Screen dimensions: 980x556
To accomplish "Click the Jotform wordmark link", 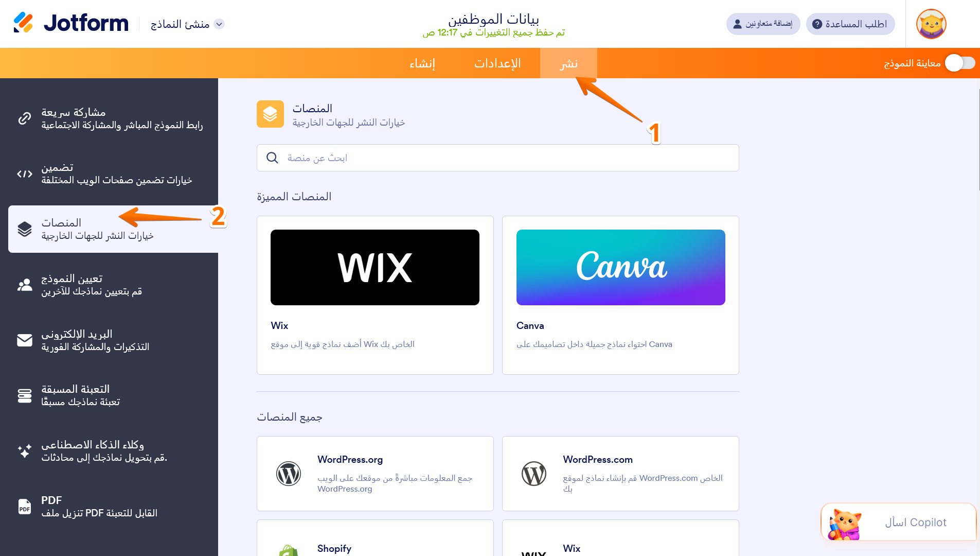I will [86, 23].
